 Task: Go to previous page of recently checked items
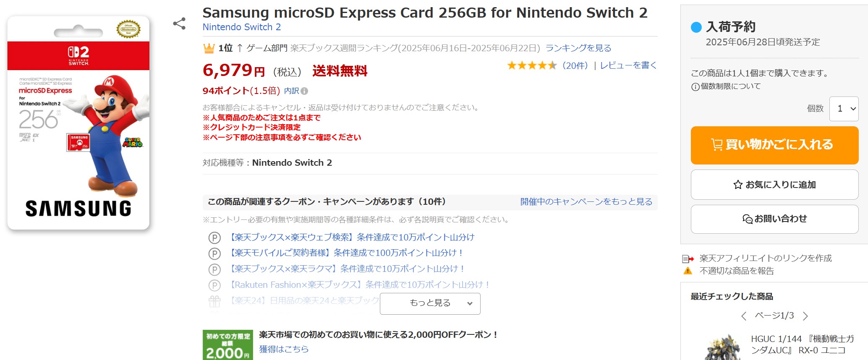(x=744, y=316)
